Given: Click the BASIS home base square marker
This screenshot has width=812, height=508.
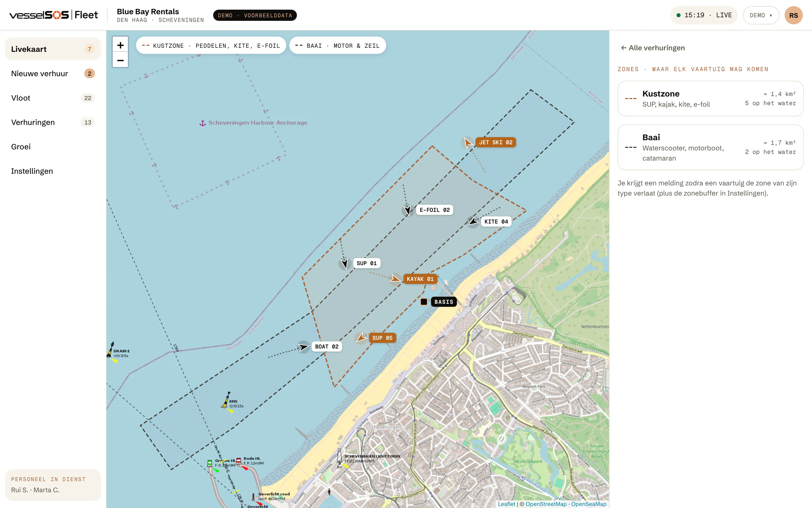Looking at the screenshot, I should tap(424, 302).
